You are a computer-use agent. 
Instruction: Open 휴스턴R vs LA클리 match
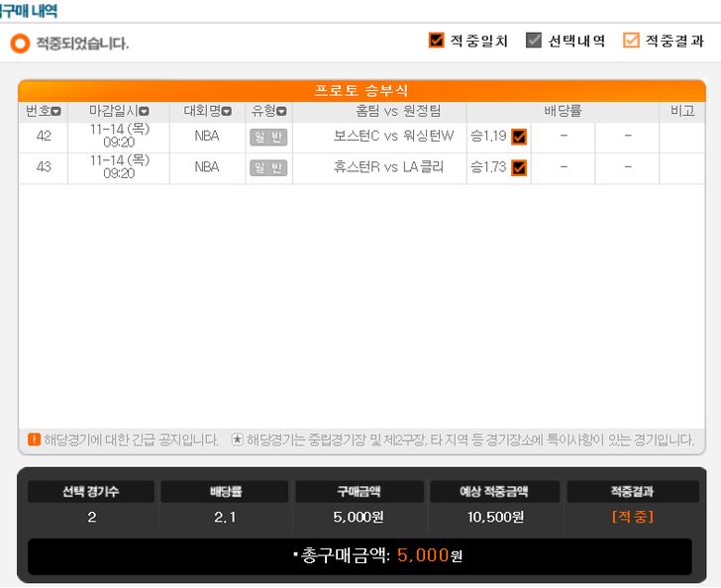click(388, 166)
